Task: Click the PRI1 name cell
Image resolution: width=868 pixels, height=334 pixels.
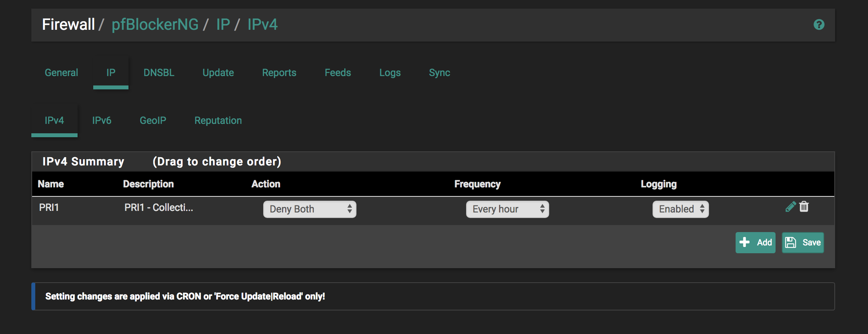Action: click(x=49, y=207)
